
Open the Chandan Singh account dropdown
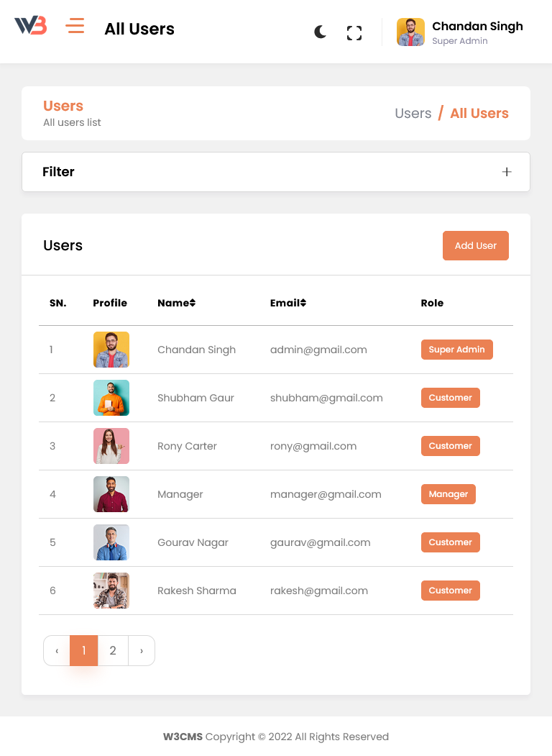pos(477,32)
